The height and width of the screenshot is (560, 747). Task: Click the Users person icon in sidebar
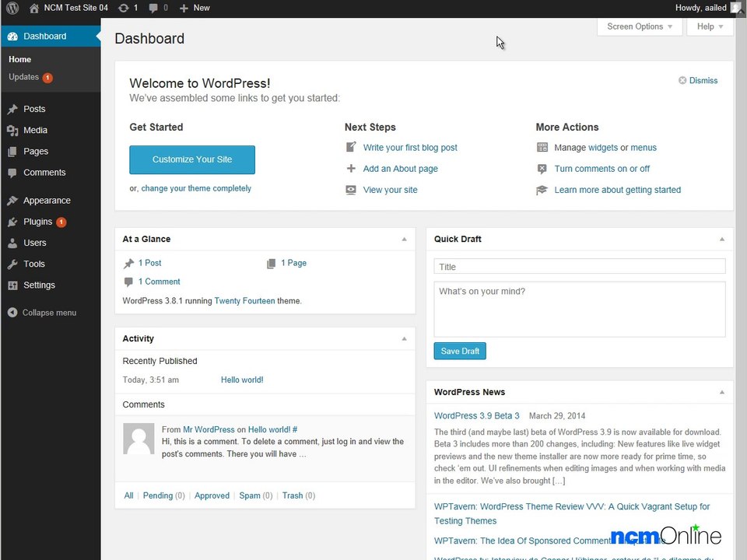click(x=12, y=243)
